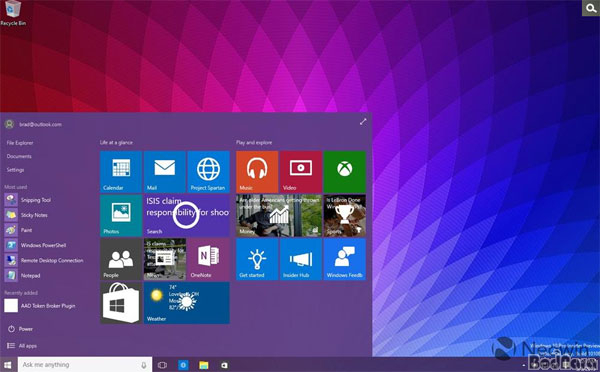Focus the Ask me anything search box

[x=85, y=365]
